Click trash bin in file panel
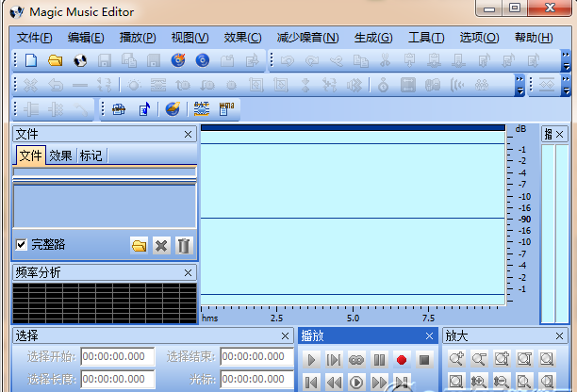This screenshot has width=577, height=392. (184, 245)
